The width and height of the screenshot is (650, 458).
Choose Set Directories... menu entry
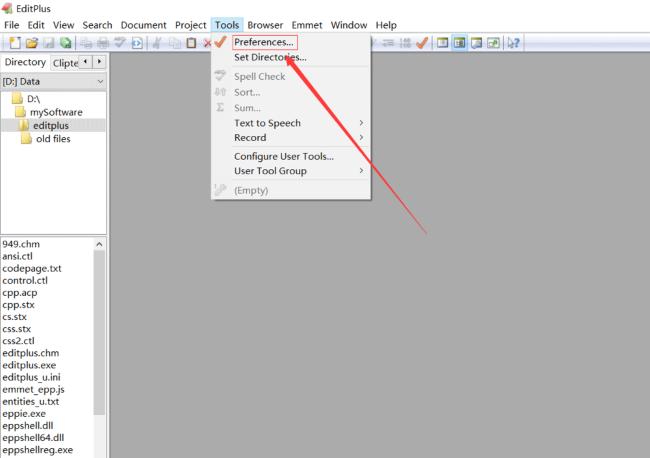pyautogui.click(x=270, y=57)
